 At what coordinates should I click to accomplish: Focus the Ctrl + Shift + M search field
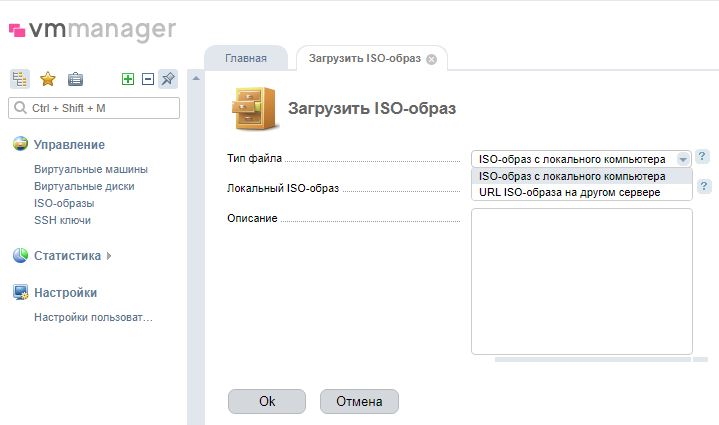(94, 108)
